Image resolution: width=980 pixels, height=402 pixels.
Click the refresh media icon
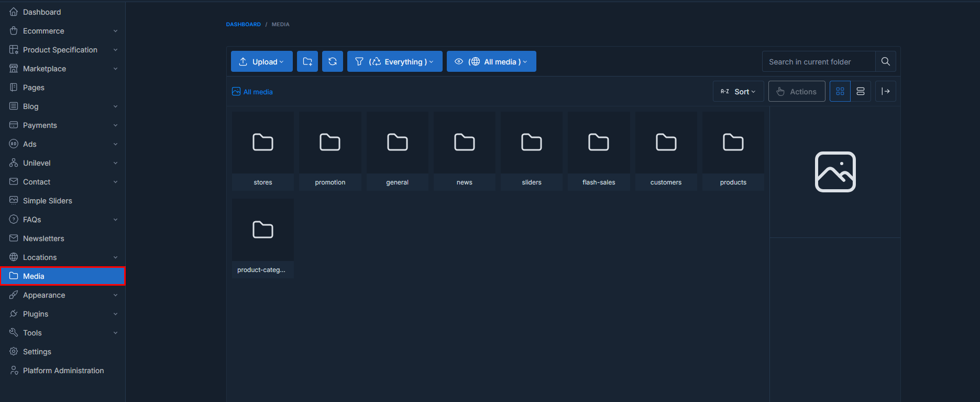333,61
